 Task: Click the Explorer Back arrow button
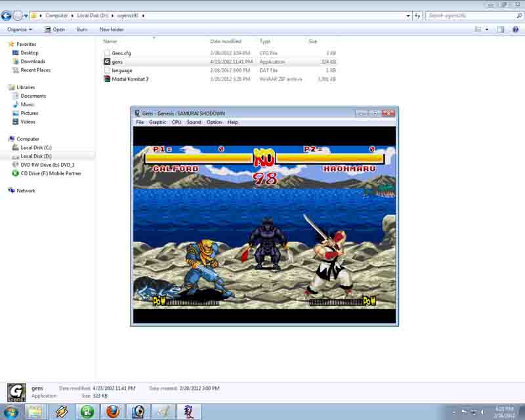coord(7,15)
